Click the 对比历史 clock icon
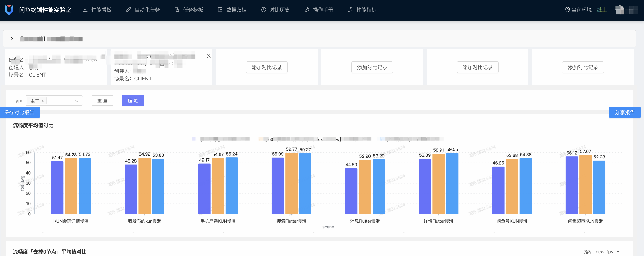 click(264, 10)
